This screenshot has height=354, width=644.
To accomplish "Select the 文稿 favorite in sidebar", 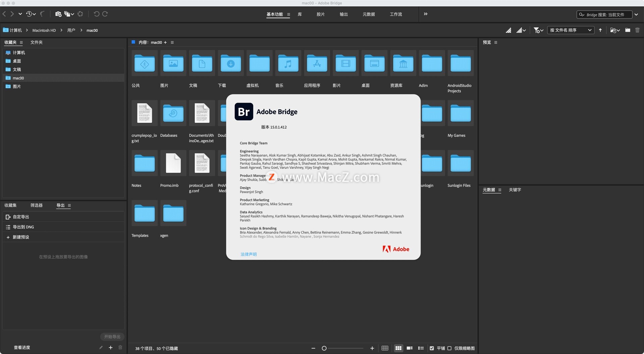I will (x=63, y=69).
